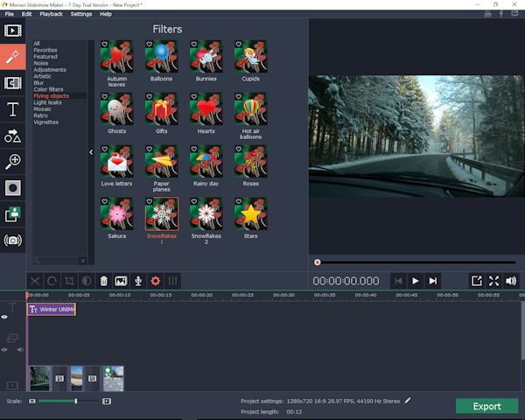Screen dimensions: 525x420
Task: Select the Winter title clip on timeline
Action: coord(52,309)
